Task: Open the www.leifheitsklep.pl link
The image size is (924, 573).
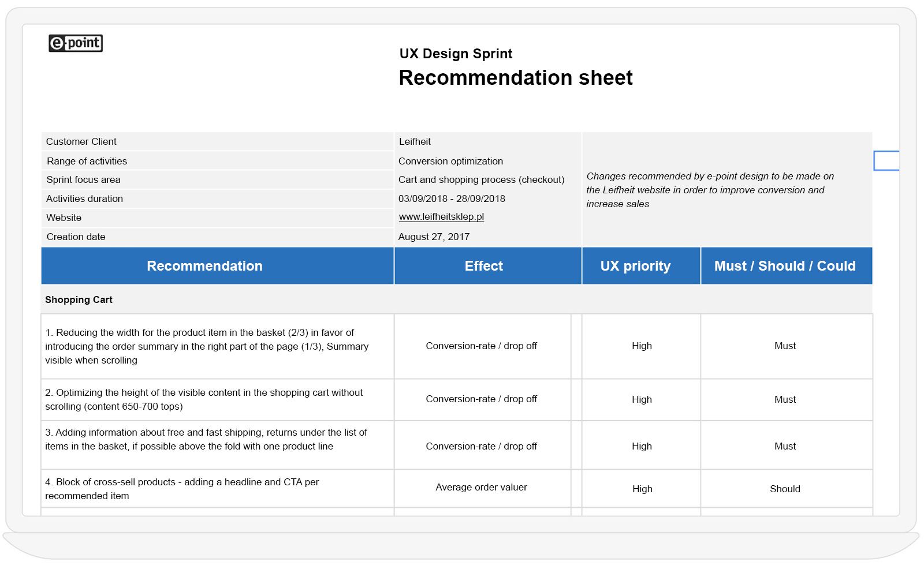Action: coord(441,217)
